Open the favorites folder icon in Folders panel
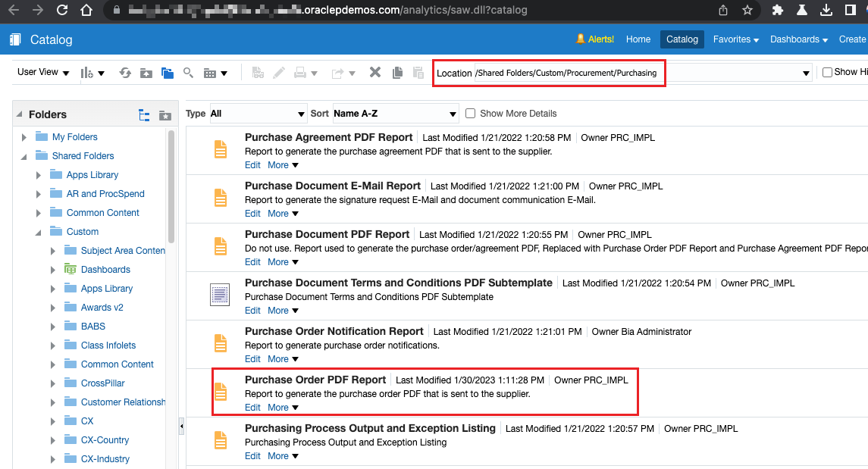868x469 pixels. point(165,114)
